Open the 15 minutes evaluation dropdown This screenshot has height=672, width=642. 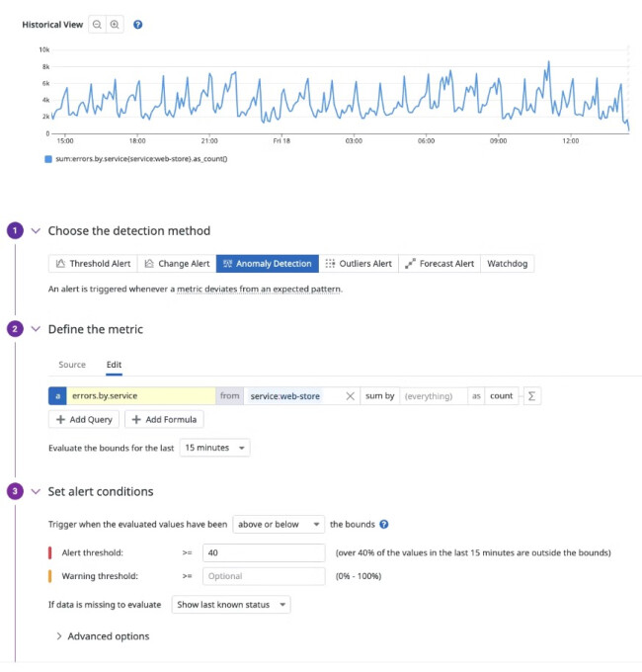[x=214, y=448]
